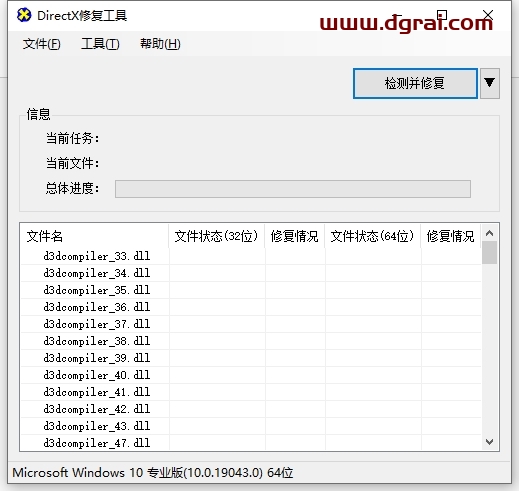The height and width of the screenshot is (491, 519).
Task: Select the d3dcompiler_33.dll row
Action: (251, 256)
